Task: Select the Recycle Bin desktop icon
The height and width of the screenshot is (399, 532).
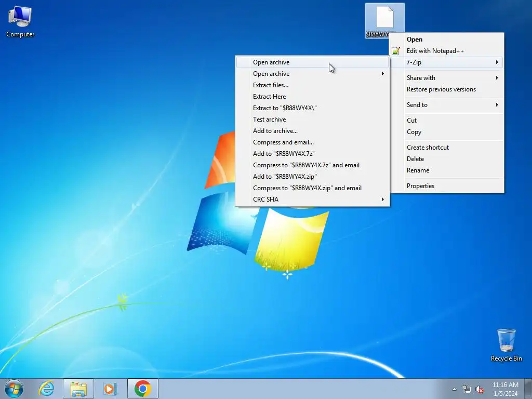Action: 506,345
